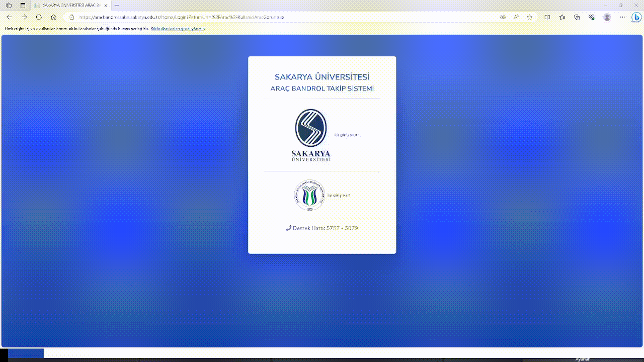
Task: Click the 'Destek Hattı: 5757 - 5079' text
Action: (325, 228)
